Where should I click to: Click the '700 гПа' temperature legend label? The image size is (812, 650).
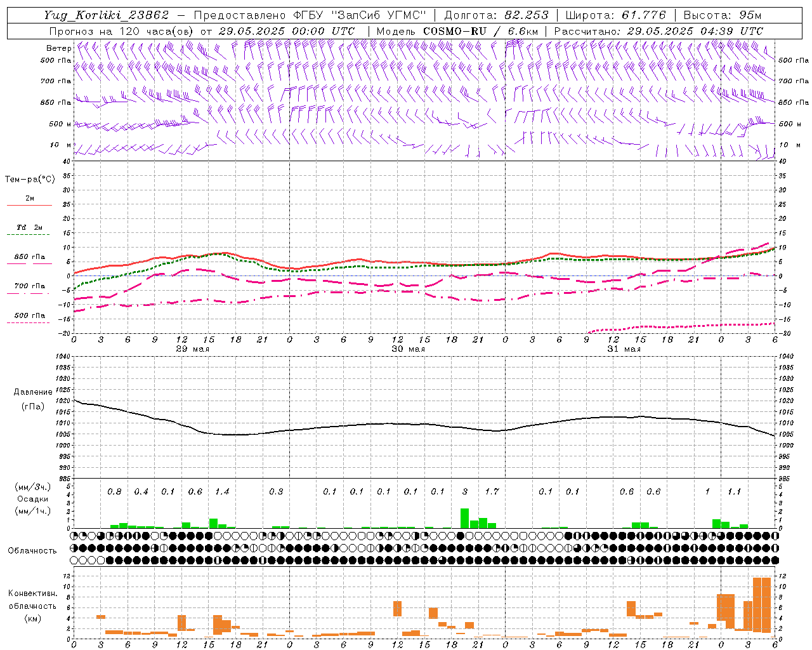30,286
